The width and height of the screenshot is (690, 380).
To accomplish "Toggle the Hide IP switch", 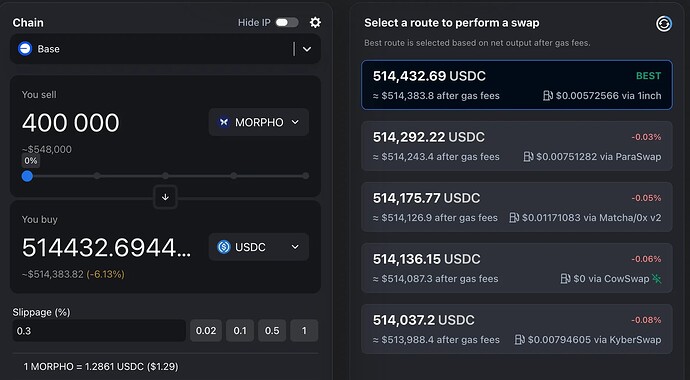I will point(287,22).
